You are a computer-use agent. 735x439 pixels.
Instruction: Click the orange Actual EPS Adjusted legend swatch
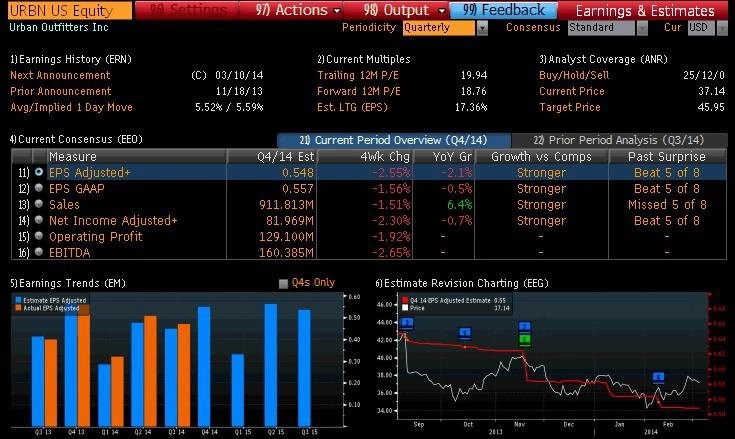pos(18,308)
